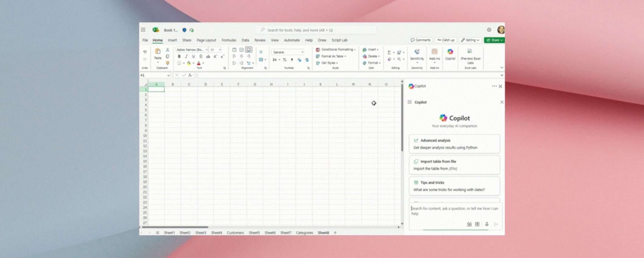Choose the Import table from file suggestion
The image size is (644, 258).
[454, 165]
